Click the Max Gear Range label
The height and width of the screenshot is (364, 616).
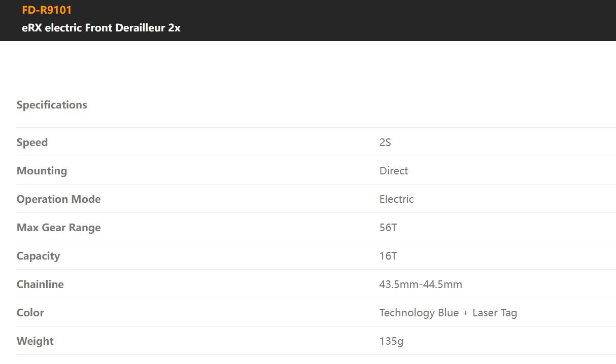tap(58, 228)
